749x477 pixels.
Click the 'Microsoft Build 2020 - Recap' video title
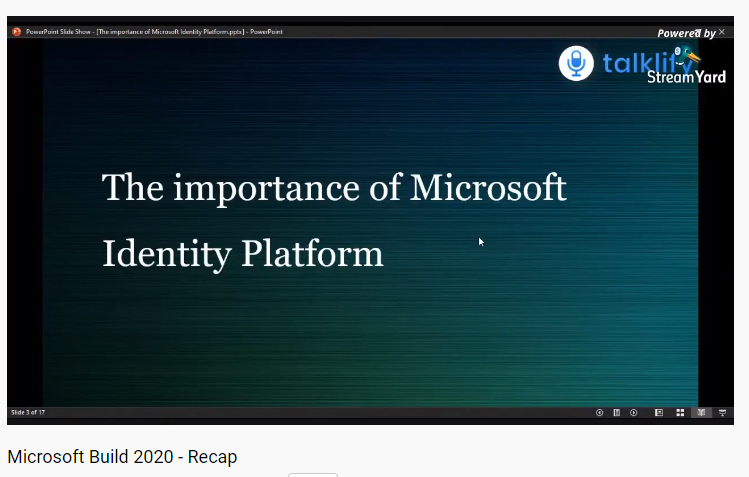122,457
